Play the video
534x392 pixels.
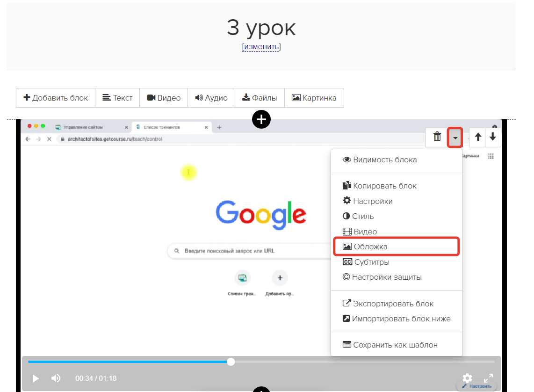tap(36, 378)
